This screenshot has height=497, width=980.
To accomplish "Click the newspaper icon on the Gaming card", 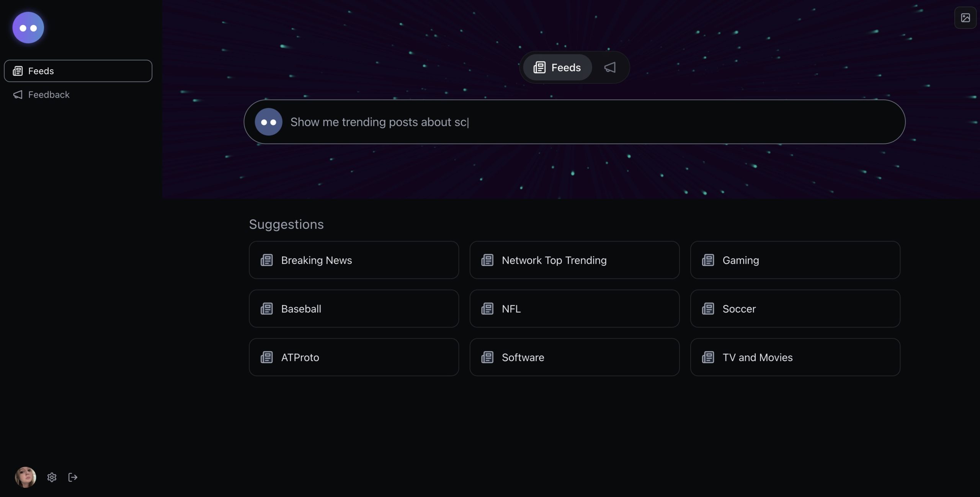I will click(708, 260).
